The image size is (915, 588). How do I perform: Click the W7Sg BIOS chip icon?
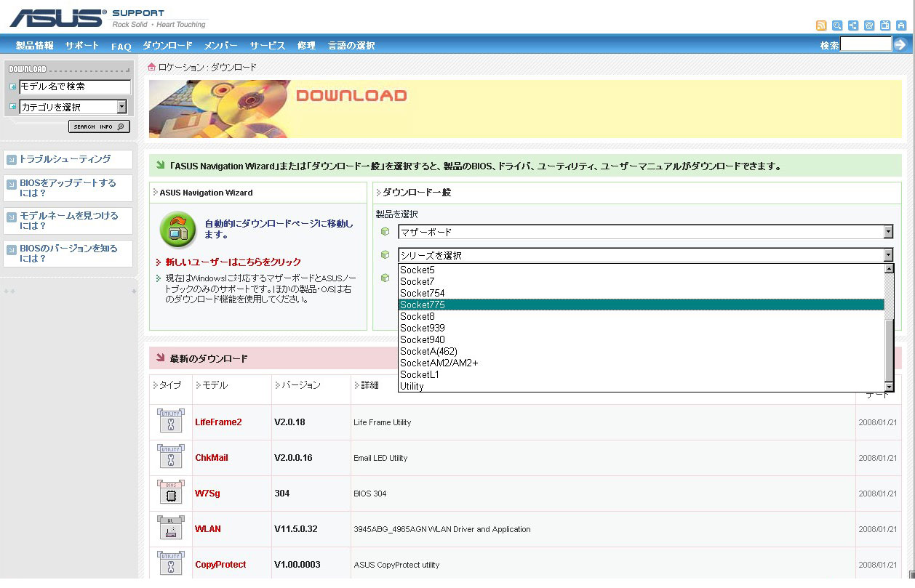coord(171,493)
